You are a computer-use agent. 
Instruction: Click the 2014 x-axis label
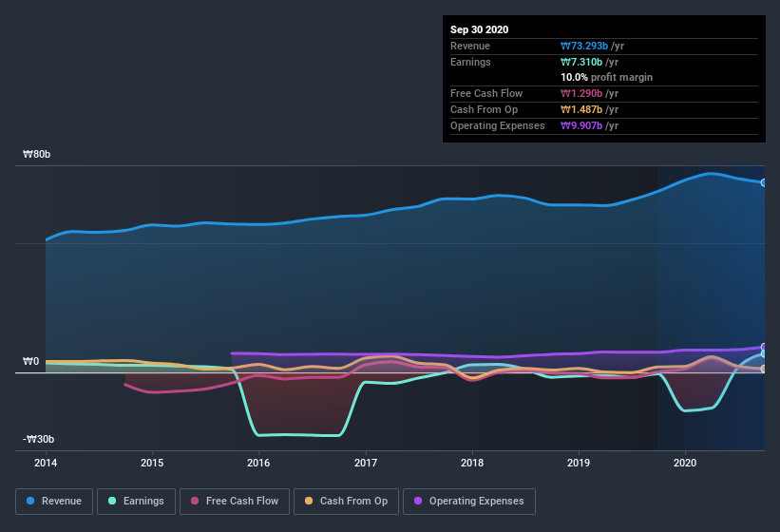46,463
